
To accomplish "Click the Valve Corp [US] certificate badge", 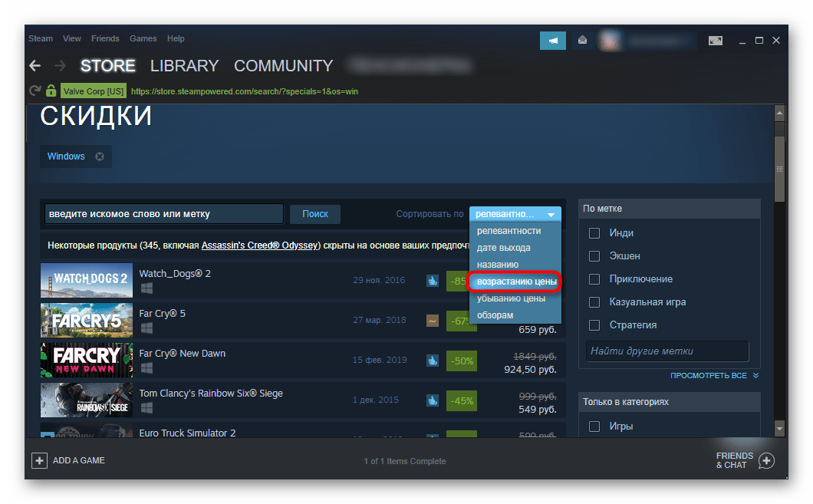I will click(x=94, y=91).
